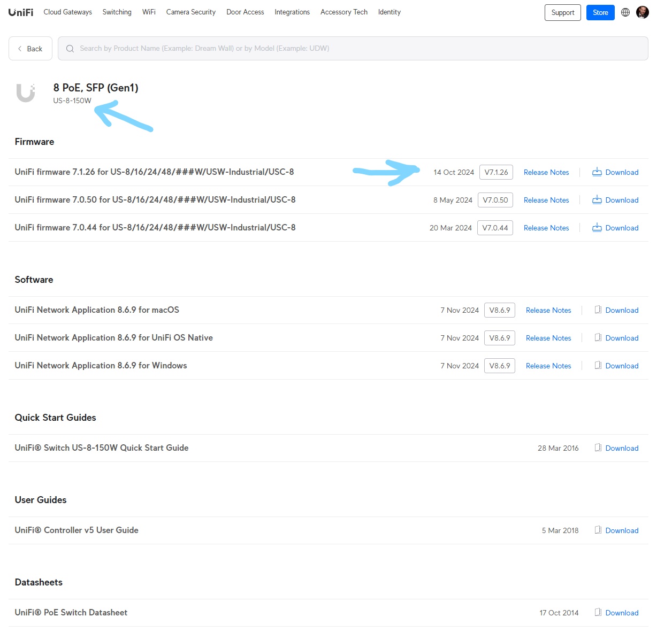Image resolution: width=672 pixels, height=640 pixels.
Task: Open Release Notes for firmware 7.0.50
Action: (546, 200)
